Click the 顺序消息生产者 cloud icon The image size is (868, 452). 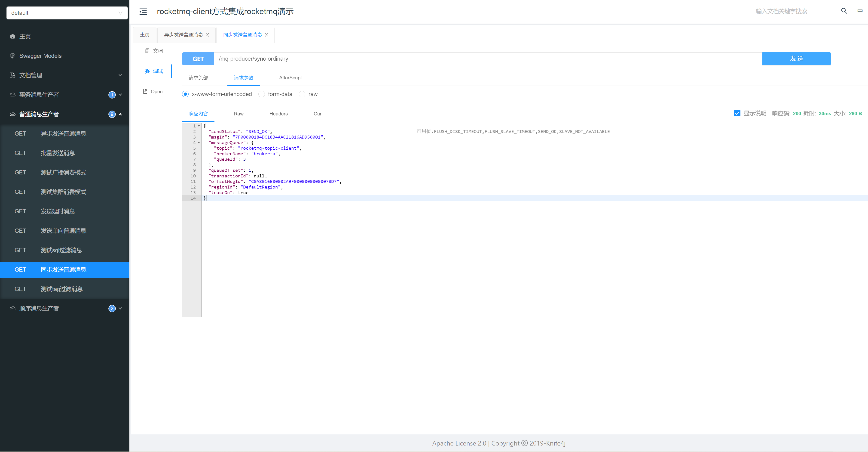(12, 308)
